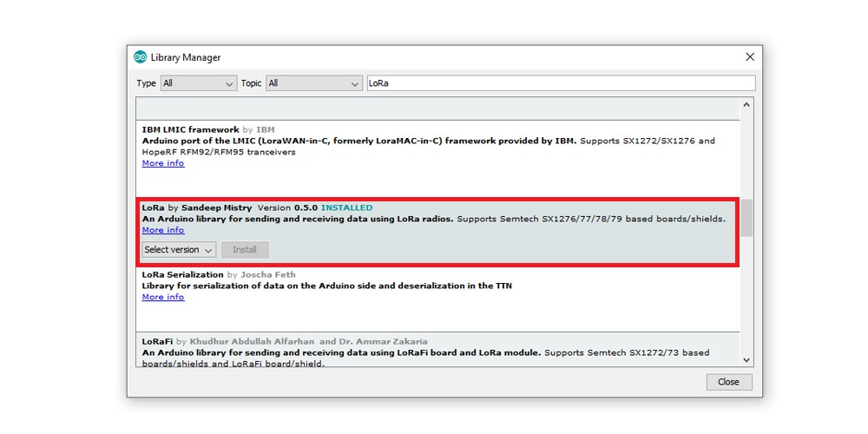Click the Library Manager window title
Viewport: 868px width, 434px height.
pyautogui.click(x=186, y=57)
